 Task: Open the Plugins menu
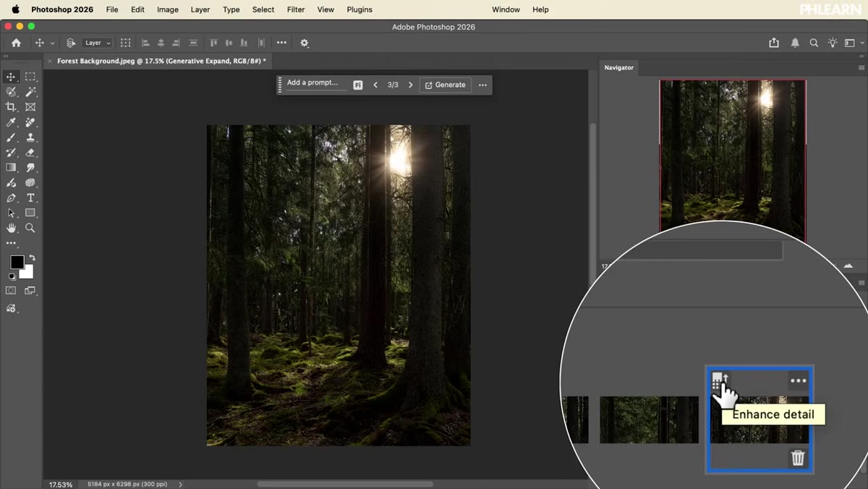(x=359, y=9)
